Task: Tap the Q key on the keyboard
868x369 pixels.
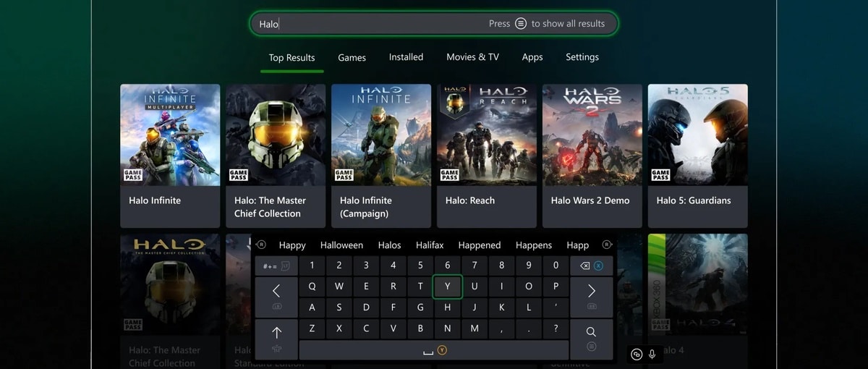Action: (312, 287)
